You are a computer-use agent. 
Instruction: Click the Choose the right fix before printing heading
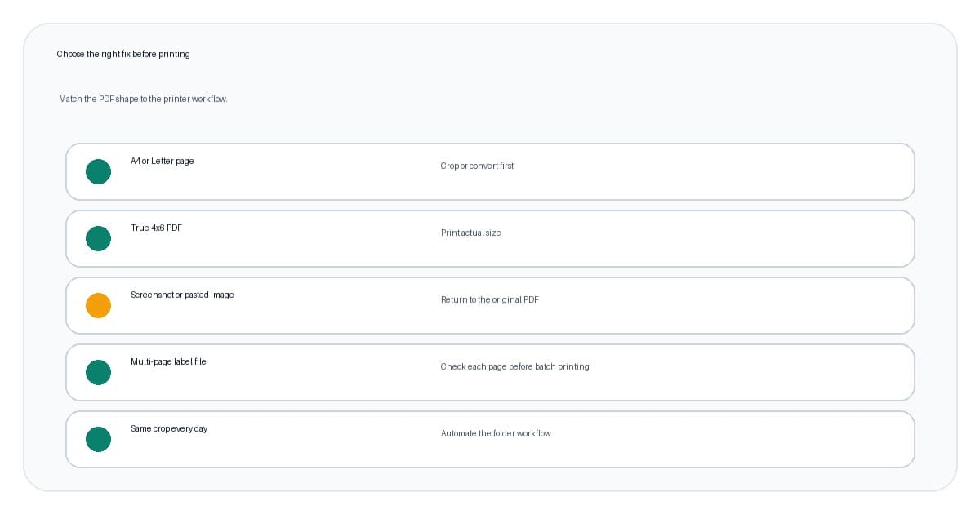[x=123, y=54]
